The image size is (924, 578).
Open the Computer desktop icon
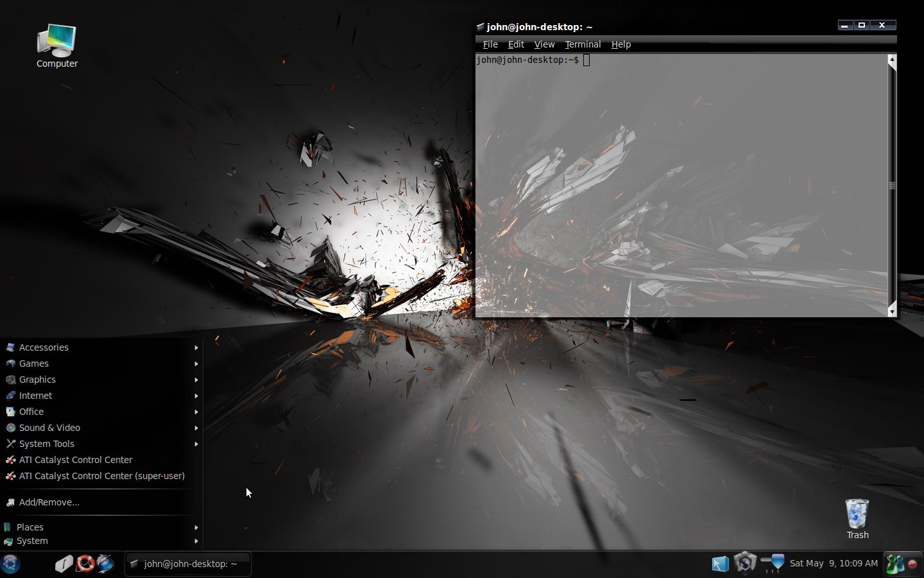pyautogui.click(x=56, y=46)
